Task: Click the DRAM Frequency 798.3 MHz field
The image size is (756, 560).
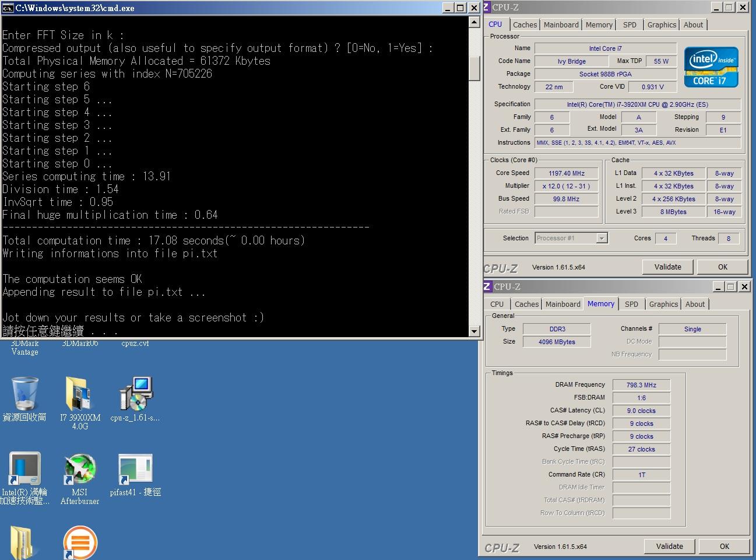Action: (641, 385)
